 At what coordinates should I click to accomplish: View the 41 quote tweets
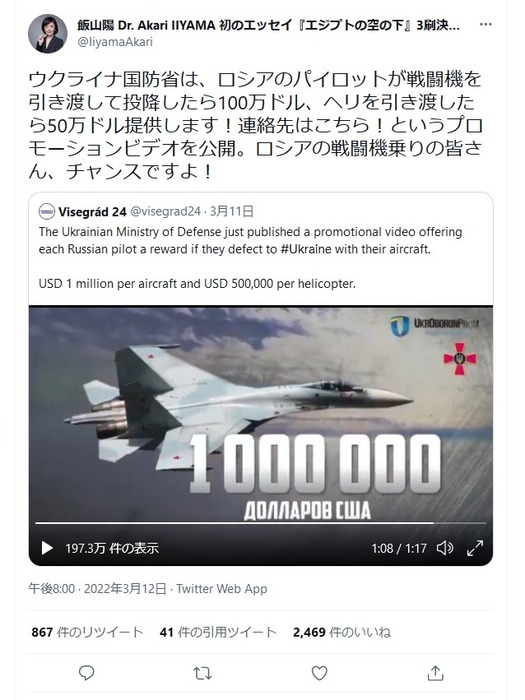pos(218,632)
